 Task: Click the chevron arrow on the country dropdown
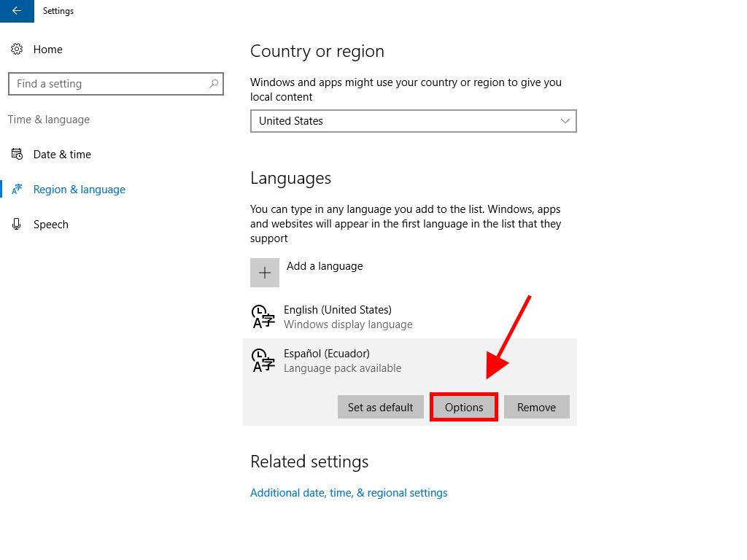pos(565,121)
